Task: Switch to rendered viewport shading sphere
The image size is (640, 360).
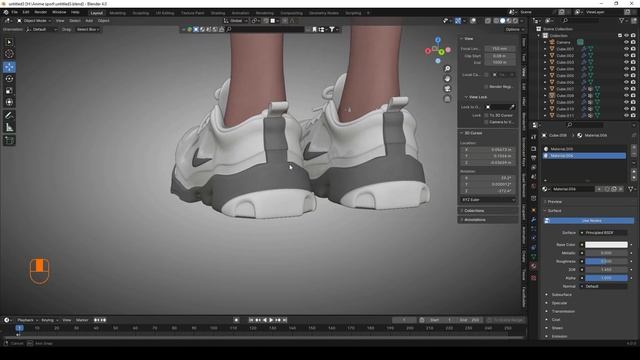Action: pos(516,21)
